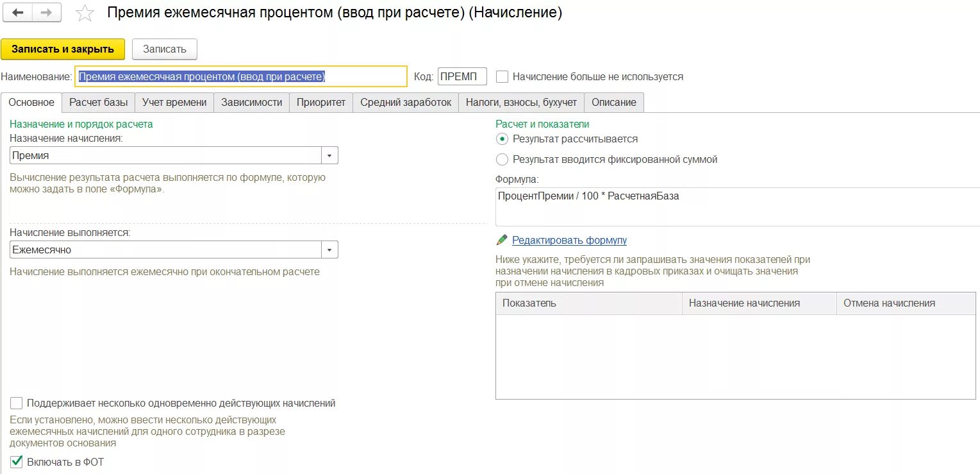Click the Назначение начисления field showing Премия
Viewport: 980px width, 474px height.
pyautogui.click(x=165, y=155)
